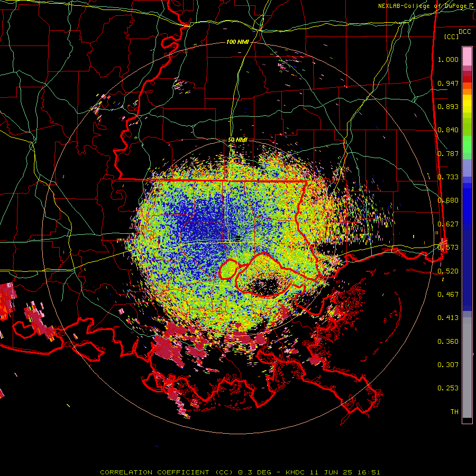Image resolution: width=476 pixels, height=476 pixels.
Task: Click the 0.787 color scale value
Action: coord(448,153)
